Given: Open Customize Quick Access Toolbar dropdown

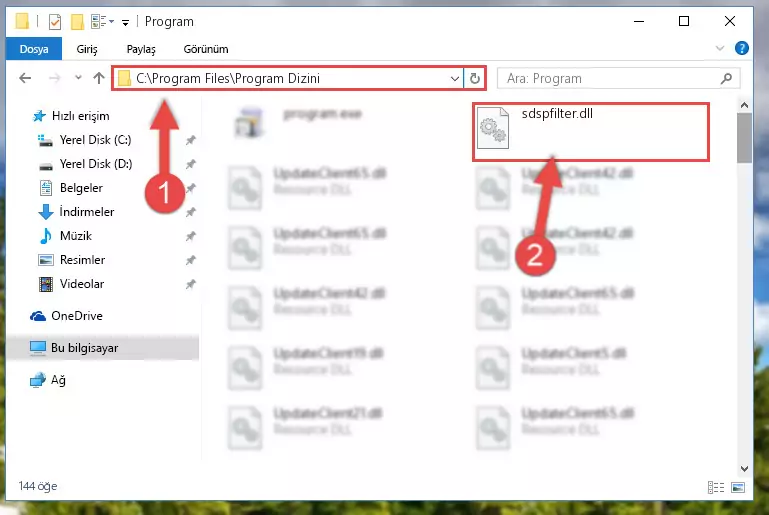Looking at the screenshot, I should click(x=126, y=23).
